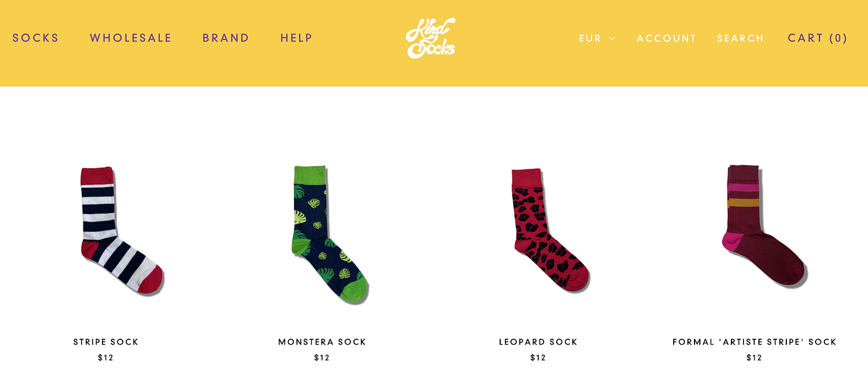Image resolution: width=868 pixels, height=372 pixels.
Task: Open the EUR currency dropdown
Action: pos(597,38)
